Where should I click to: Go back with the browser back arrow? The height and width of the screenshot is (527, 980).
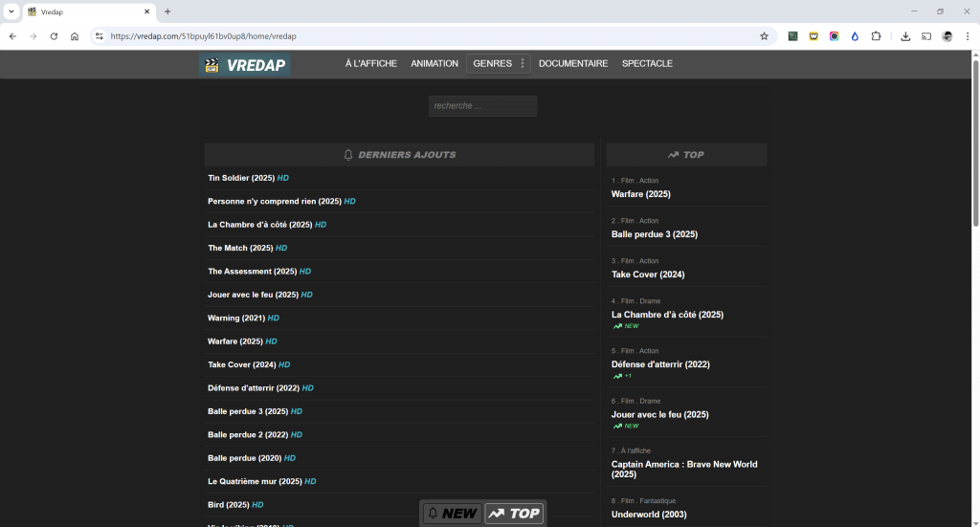pyautogui.click(x=12, y=36)
